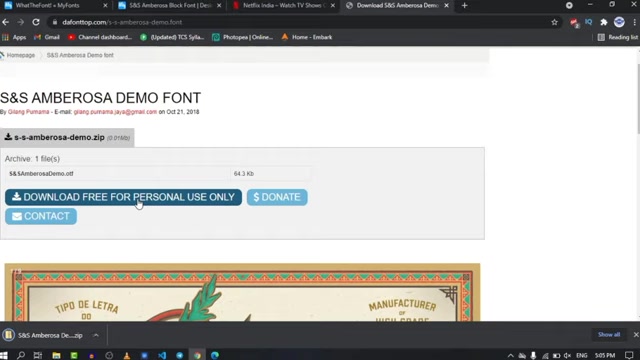Open the Gmail bookmark
Viewport: 640px width, 360px height.
click(x=47, y=37)
